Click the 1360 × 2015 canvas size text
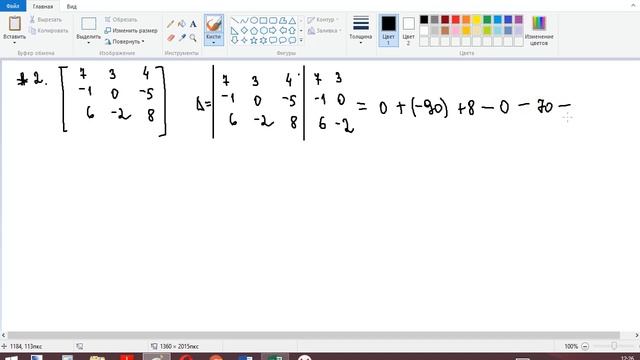 pyautogui.click(x=179, y=346)
